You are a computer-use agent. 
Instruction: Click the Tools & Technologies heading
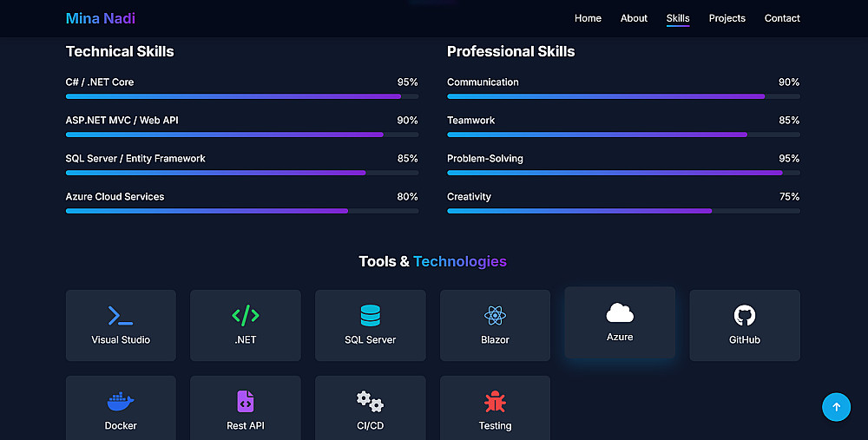tap(432, 261)
